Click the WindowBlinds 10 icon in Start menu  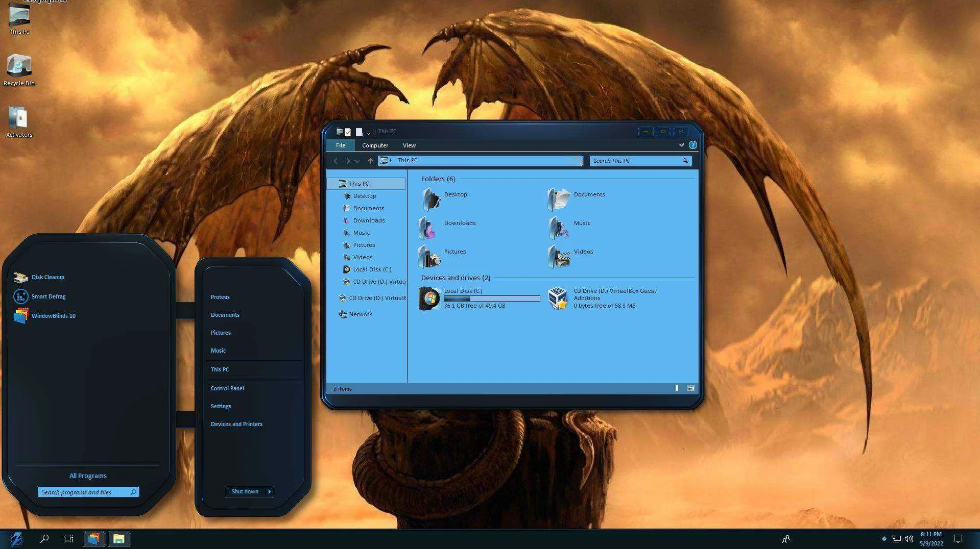tap(21, 316)
